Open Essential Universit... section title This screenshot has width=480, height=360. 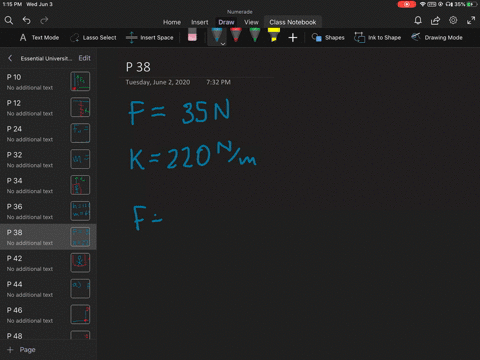pos(46,59)
